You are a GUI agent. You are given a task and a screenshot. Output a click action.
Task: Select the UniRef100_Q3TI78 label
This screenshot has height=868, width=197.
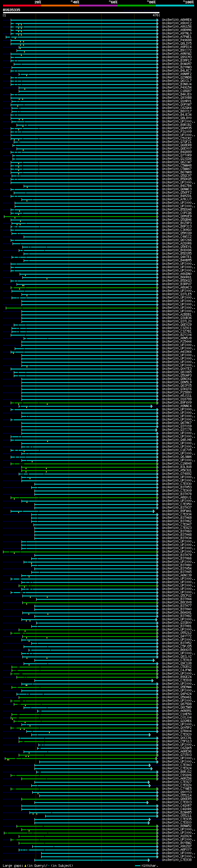(x=177, y=430)
